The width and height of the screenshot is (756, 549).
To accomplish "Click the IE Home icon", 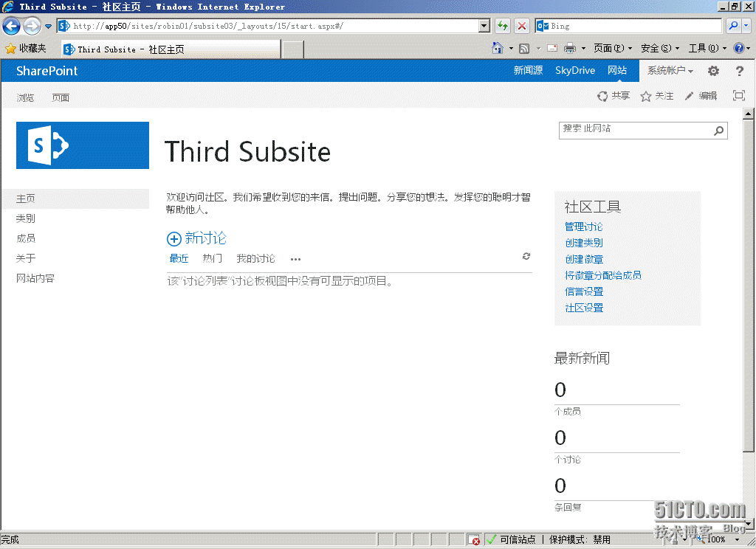I will coord(498,48).
